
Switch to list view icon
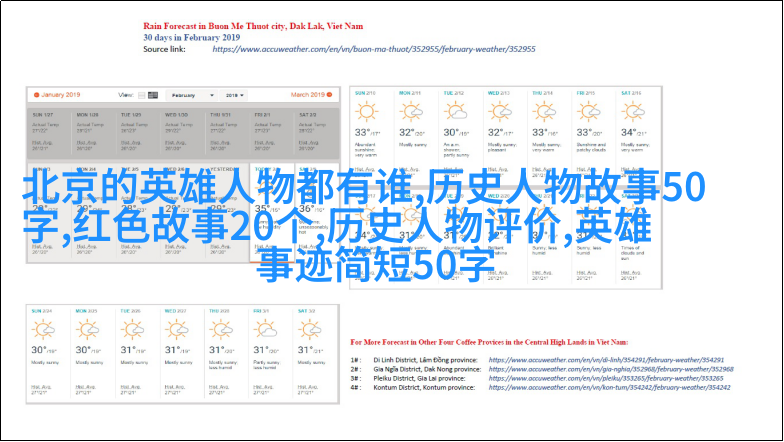(x=142, y=95)
